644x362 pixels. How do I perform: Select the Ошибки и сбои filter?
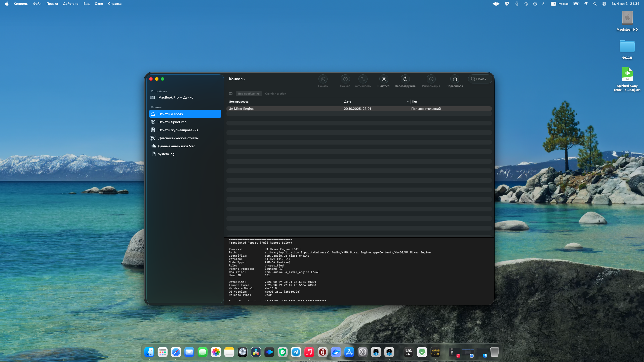point(275,94)
